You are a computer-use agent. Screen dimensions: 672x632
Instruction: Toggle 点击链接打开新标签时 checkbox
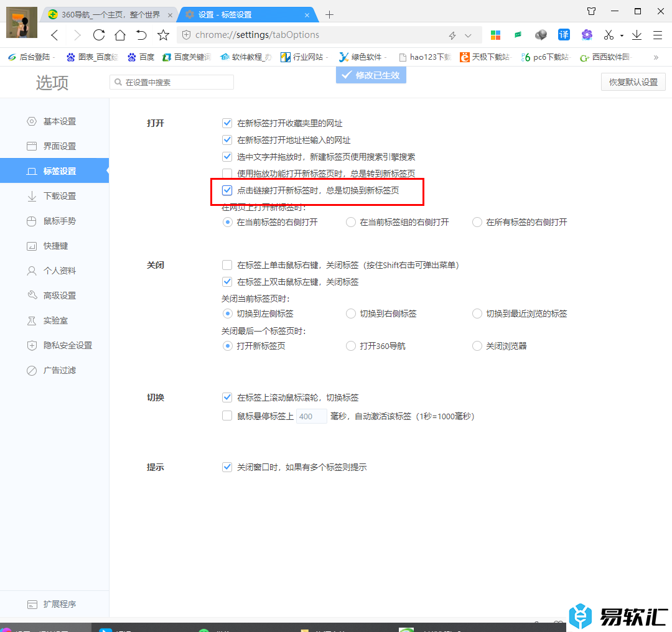pos(227,190)
